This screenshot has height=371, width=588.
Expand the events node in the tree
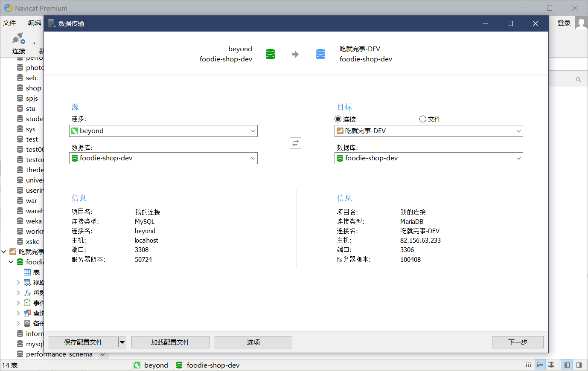point(18,303)
